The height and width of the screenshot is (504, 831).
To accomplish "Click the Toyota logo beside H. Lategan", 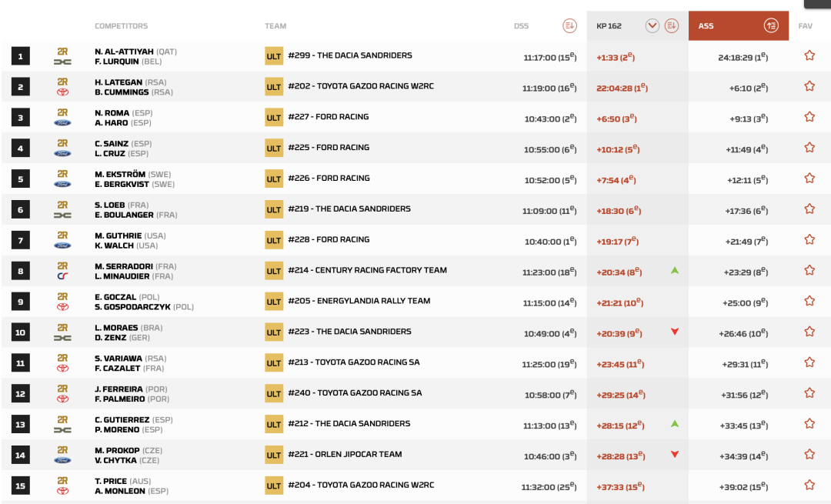I will point(62,92).
